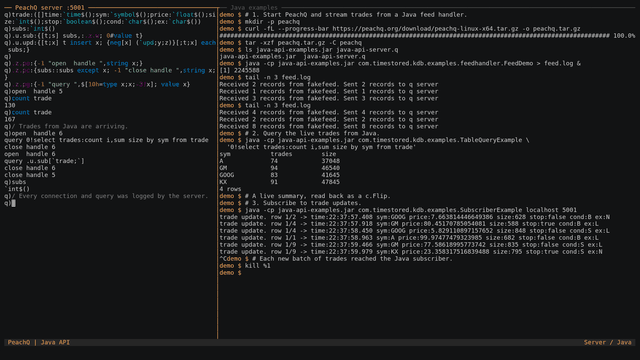Select 'PeachQ | Java API' in status bar
This screenshot has width=640, height=360.
tap(39, 342)
